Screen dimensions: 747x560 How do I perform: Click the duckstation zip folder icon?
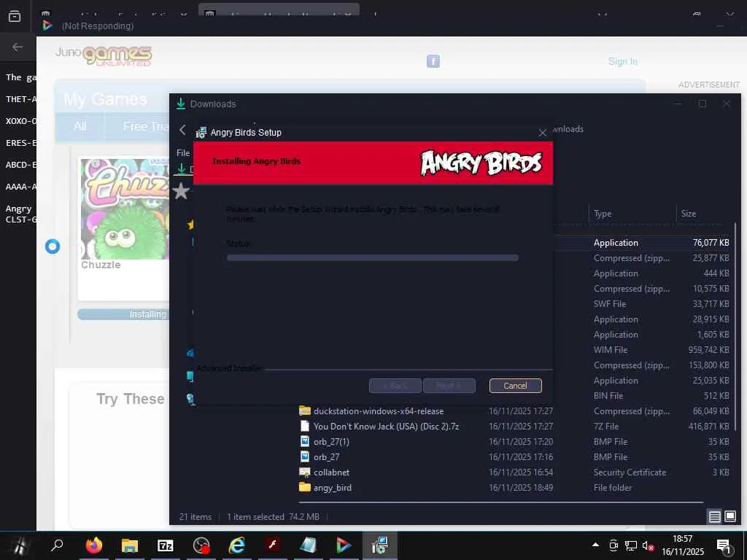(304, 411)
